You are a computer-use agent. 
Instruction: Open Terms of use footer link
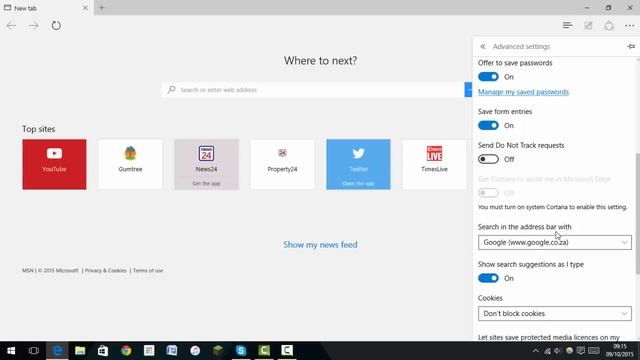pos(148,271)
